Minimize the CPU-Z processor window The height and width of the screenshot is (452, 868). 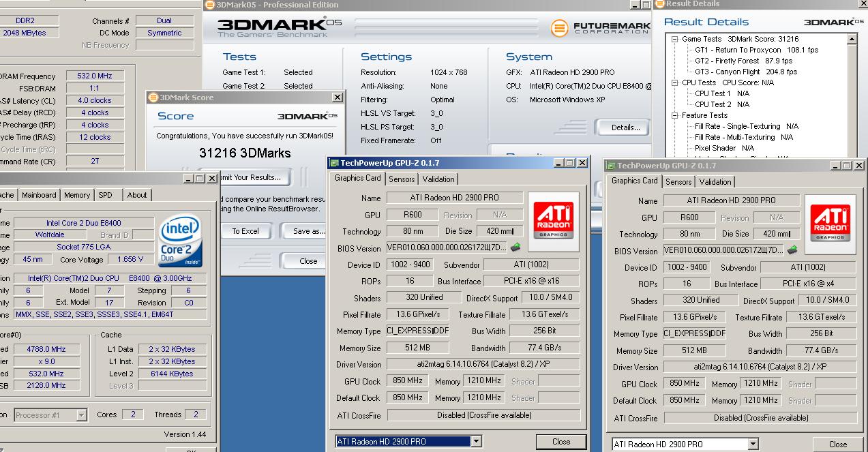[x=188, y=178]
